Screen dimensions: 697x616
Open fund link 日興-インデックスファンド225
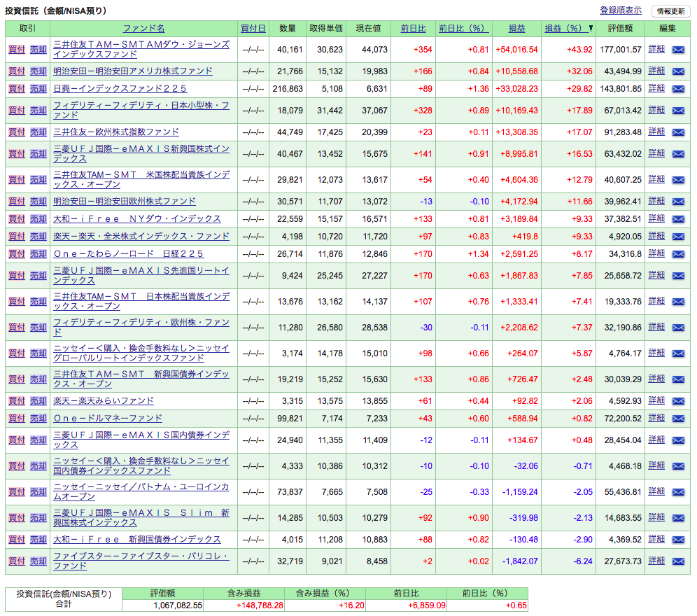[120, 88]
